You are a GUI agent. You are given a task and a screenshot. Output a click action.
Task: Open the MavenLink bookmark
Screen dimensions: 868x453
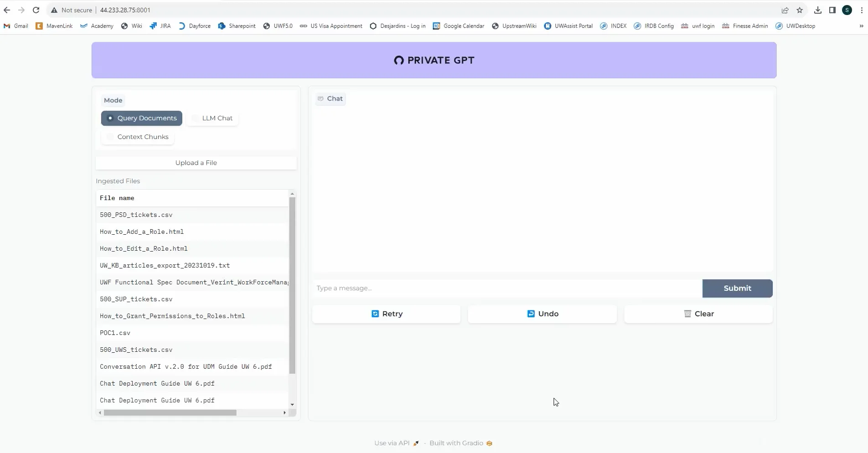tap(54, 26)
